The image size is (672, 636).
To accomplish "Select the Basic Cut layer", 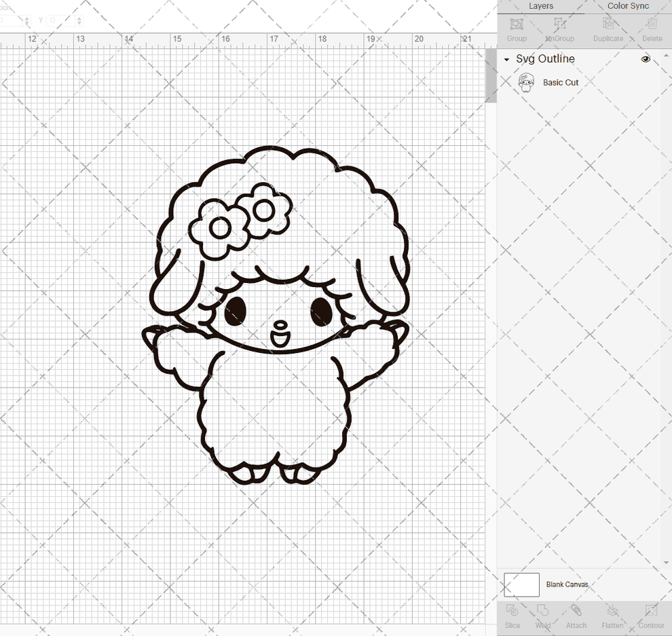I will coord(561,82).
